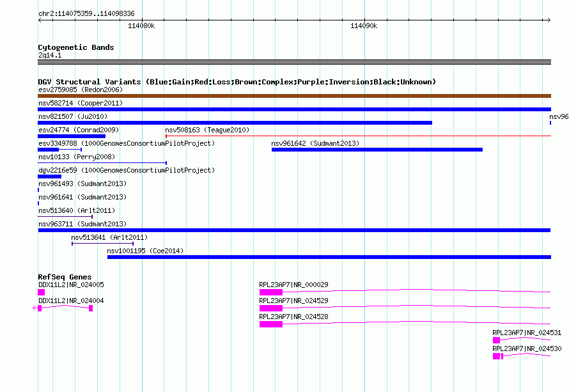Open the nsv963711 (Sudmant2013) label
The height and width of the screenshot is (392, 569).
[82, 224]
